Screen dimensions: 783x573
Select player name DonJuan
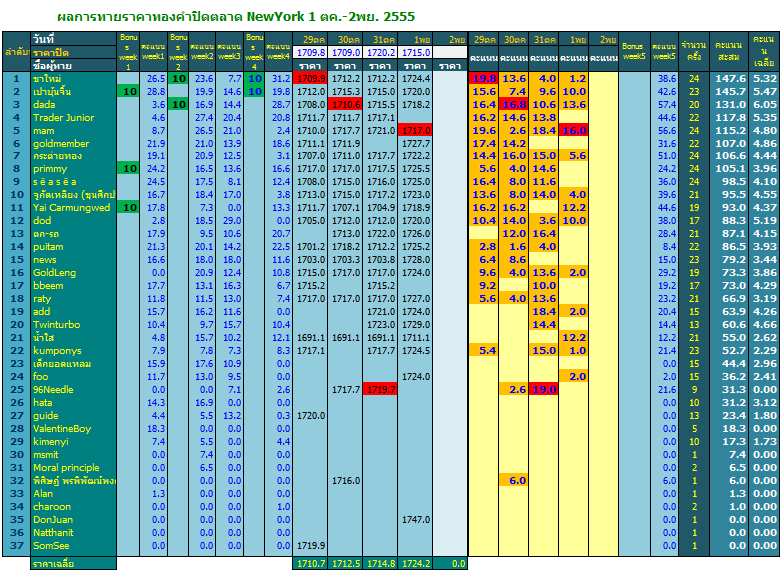pos(53,520)
